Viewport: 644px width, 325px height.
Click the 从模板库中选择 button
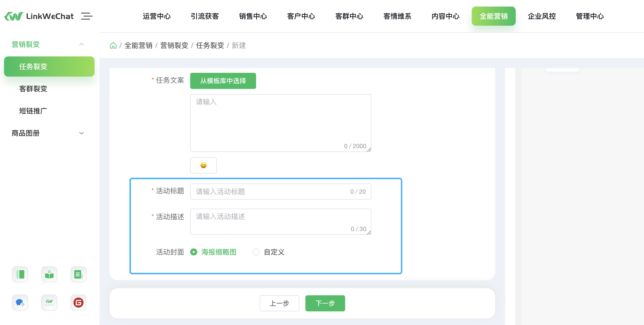coord(223,81)
